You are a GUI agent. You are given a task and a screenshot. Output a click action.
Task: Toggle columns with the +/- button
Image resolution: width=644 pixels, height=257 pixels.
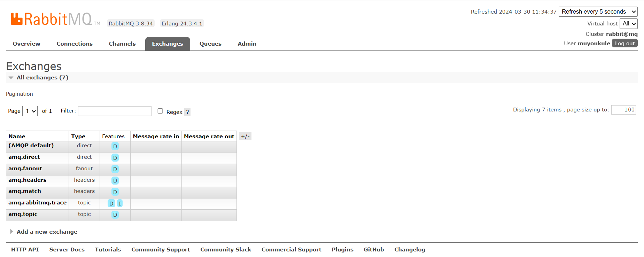tap(245, 136)
